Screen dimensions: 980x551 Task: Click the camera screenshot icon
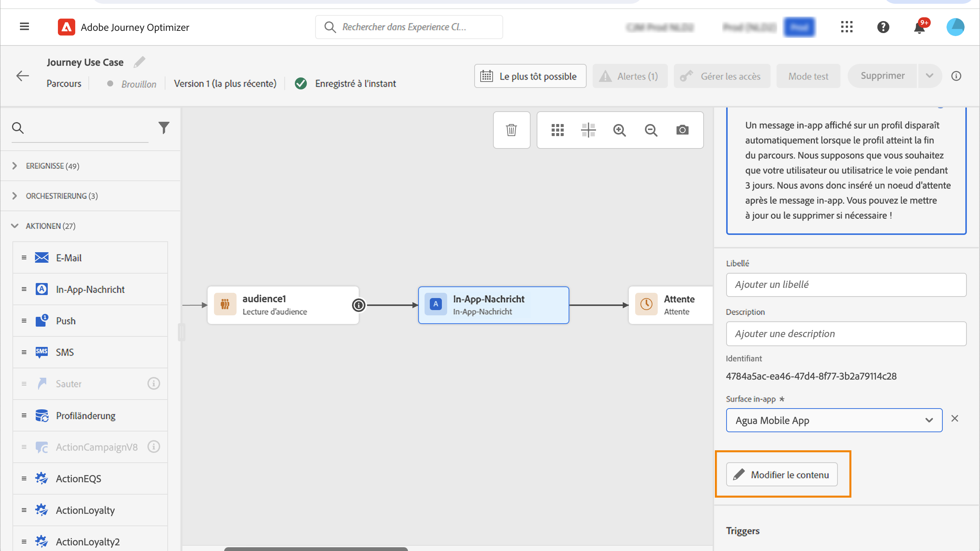pos(682,130)
